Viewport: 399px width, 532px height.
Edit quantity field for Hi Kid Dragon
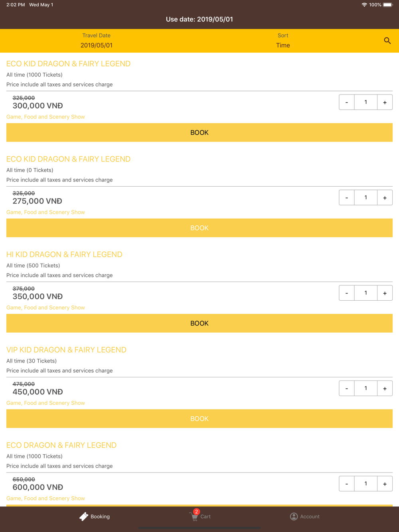[x=365, y=293]
